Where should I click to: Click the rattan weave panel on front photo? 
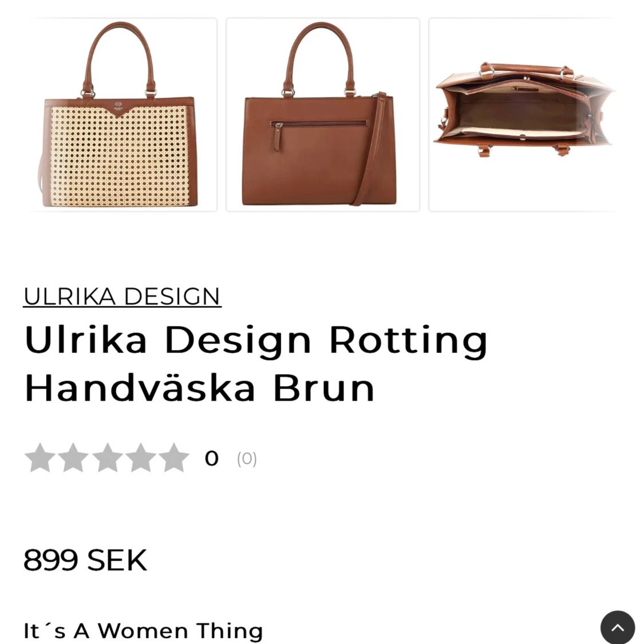click(120, 156)
